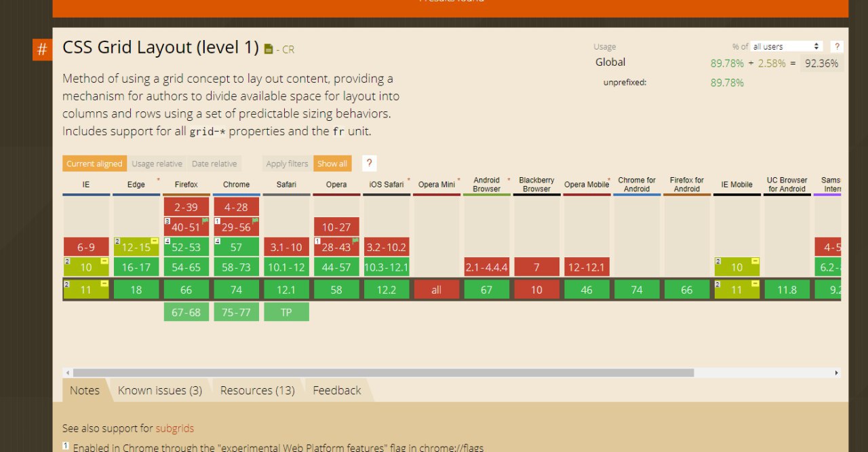This screenshot has height=452, width=868.
Task: Switch to Usage relative view
Action: [x=157, y=164]
